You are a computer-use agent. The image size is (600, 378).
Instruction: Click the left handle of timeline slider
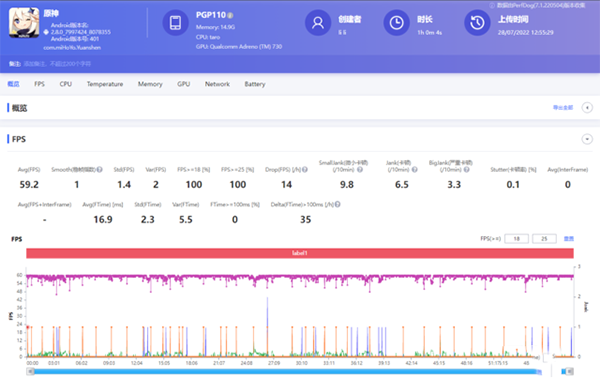tap(30, 371)
